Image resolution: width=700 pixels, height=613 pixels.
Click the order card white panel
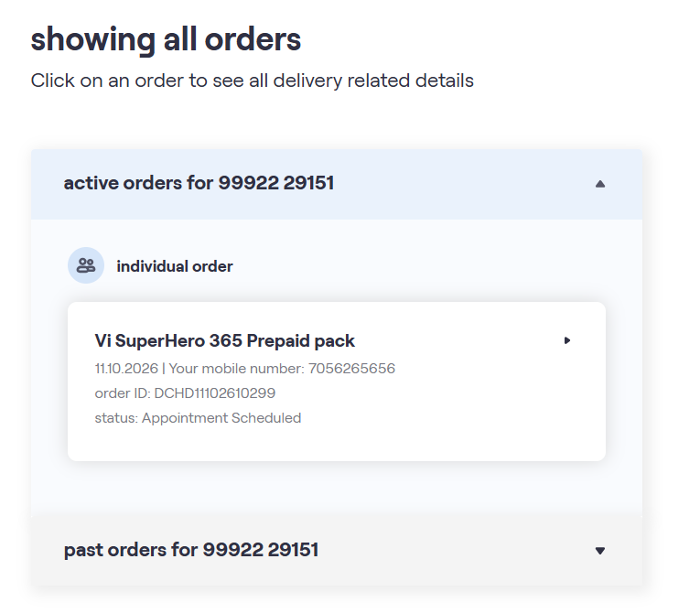337,382
